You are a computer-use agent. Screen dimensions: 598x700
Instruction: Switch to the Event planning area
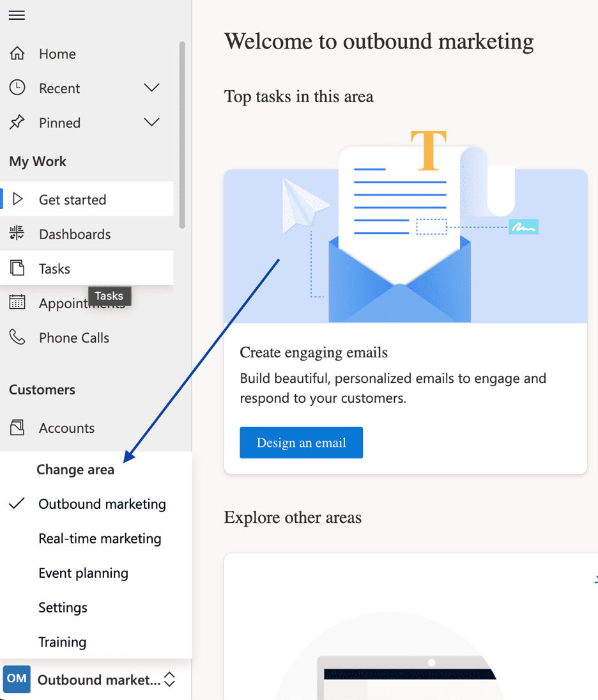point(83,573)
